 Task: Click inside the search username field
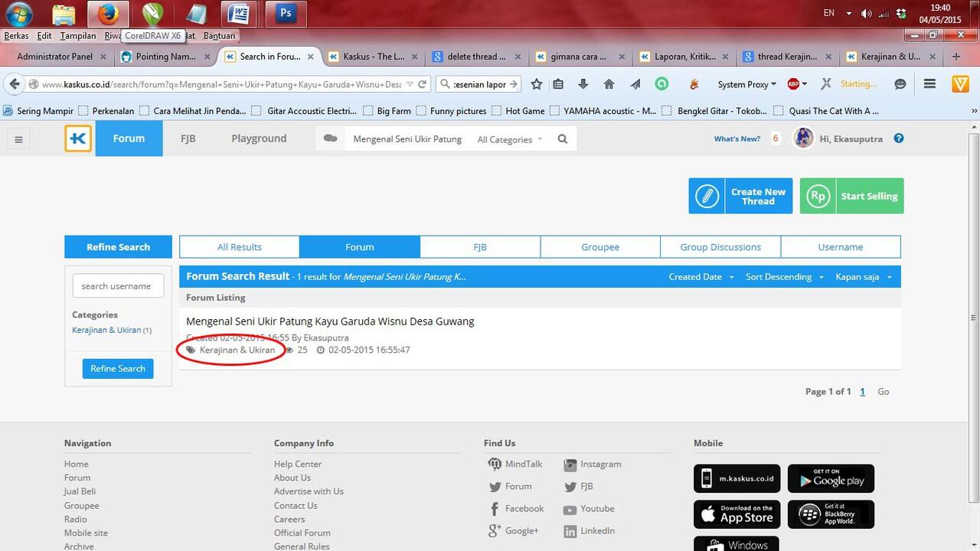[118, 286]
